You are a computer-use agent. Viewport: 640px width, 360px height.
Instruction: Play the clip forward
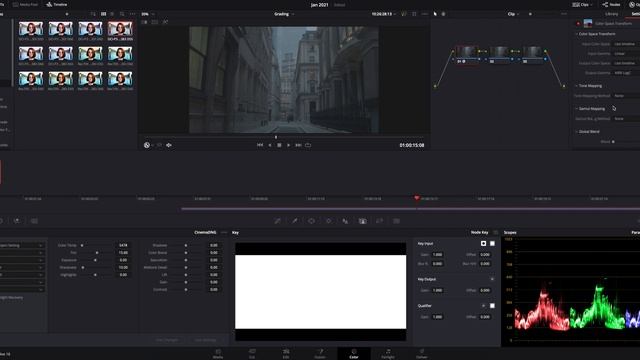(x=289, y=145)
